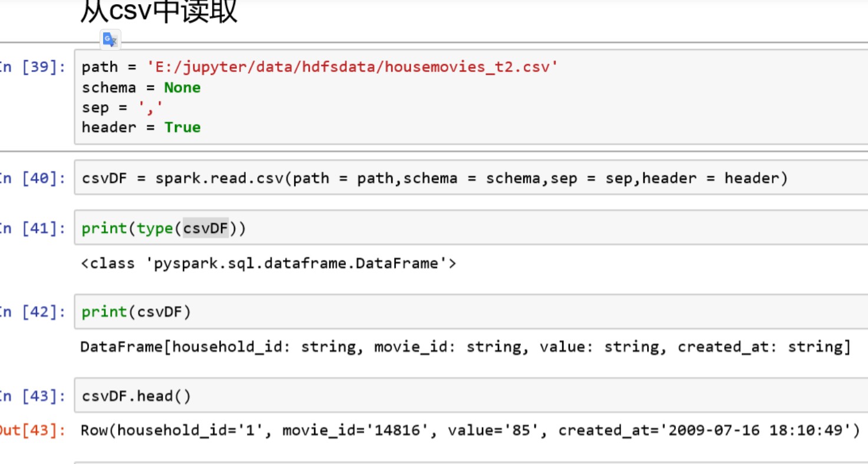Click the pyspark.sql.dataframe.DataFrame class output
Image resolution: width=868 pixels, height=464 pixels.
click(x=268, y=263)
